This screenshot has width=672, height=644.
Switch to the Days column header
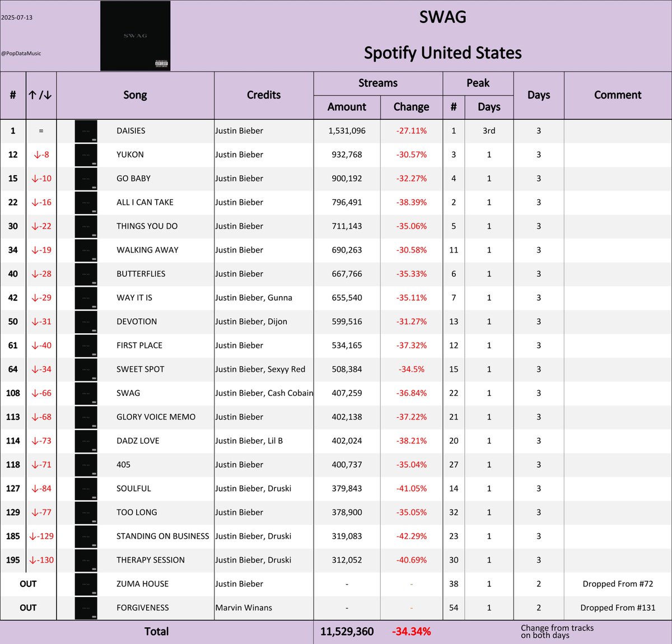click(x=538, y=95)
